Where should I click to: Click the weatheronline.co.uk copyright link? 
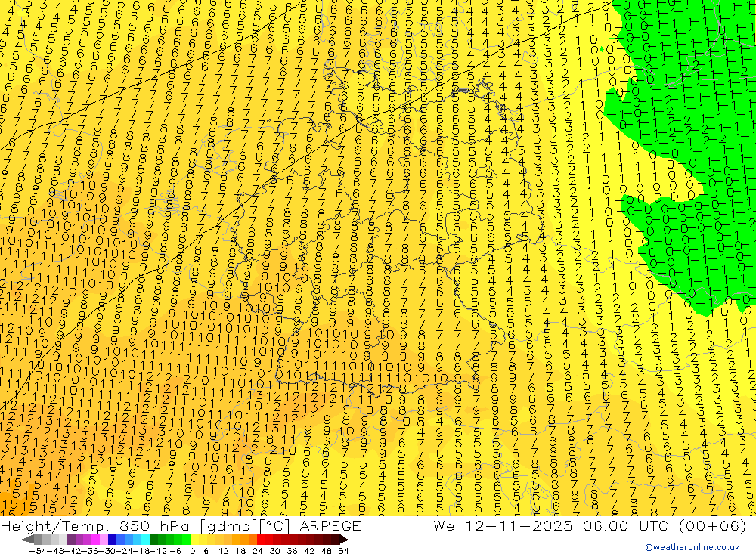692,547
